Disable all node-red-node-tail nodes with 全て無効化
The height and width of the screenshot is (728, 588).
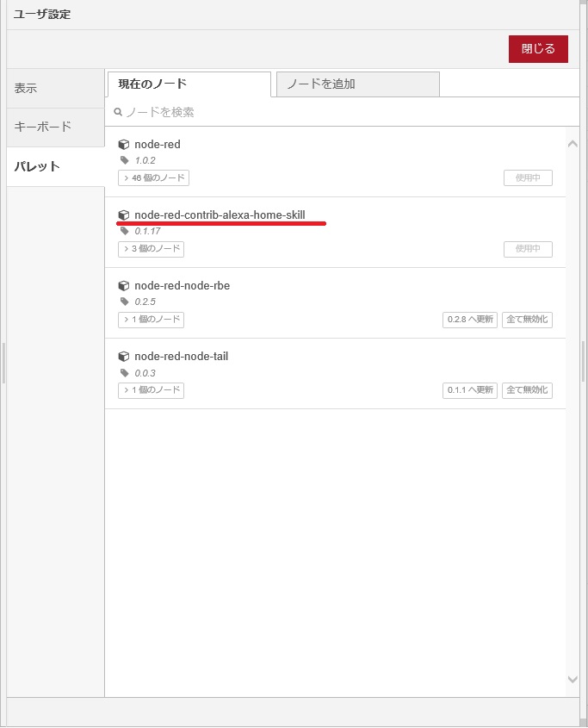[x=527, y=390]
